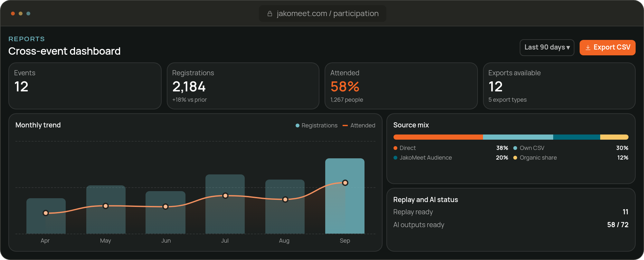The width and height of the screenshot is (644, 260).
Task: Click the May attended data point
Action: click(106, 206)
